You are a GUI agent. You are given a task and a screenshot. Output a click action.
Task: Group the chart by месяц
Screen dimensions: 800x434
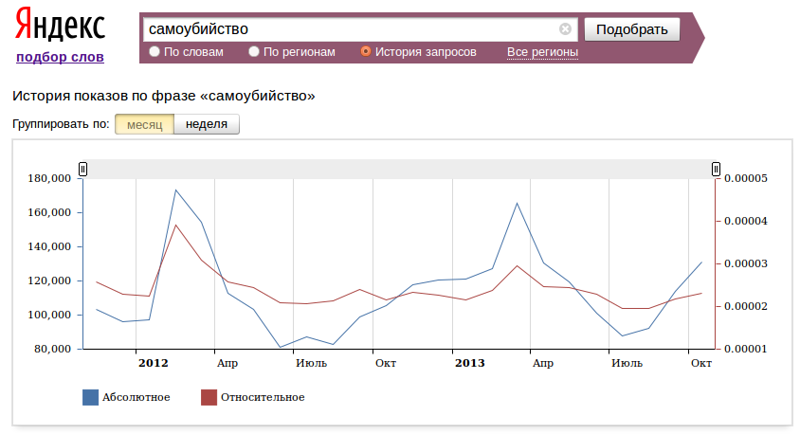[144, 124]
